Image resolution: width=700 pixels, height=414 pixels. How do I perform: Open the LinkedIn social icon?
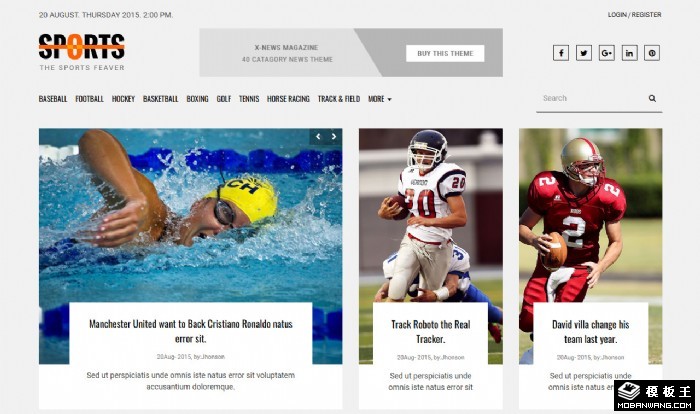[x=629, y=53]
